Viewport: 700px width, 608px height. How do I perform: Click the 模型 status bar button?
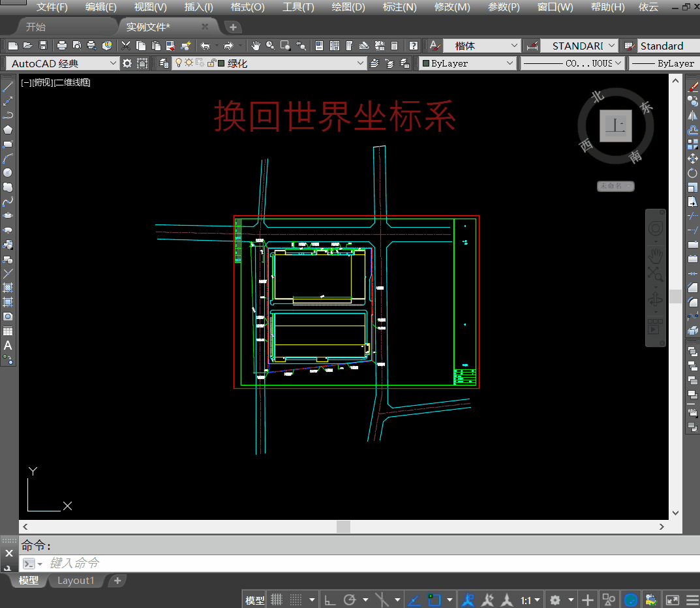[254, 600]
